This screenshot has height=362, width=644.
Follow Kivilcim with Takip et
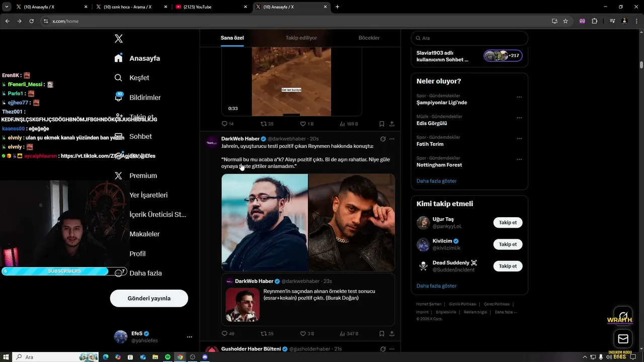[508, 244]
